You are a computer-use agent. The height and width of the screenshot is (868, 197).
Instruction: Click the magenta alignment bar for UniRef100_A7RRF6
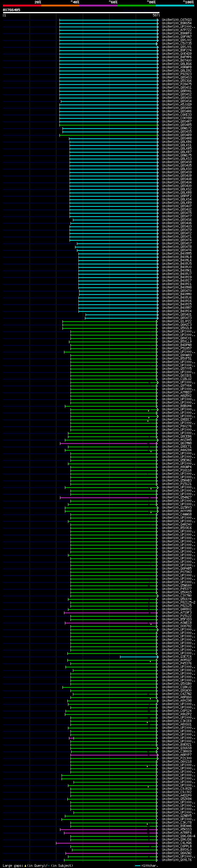(x=111, y=833)
